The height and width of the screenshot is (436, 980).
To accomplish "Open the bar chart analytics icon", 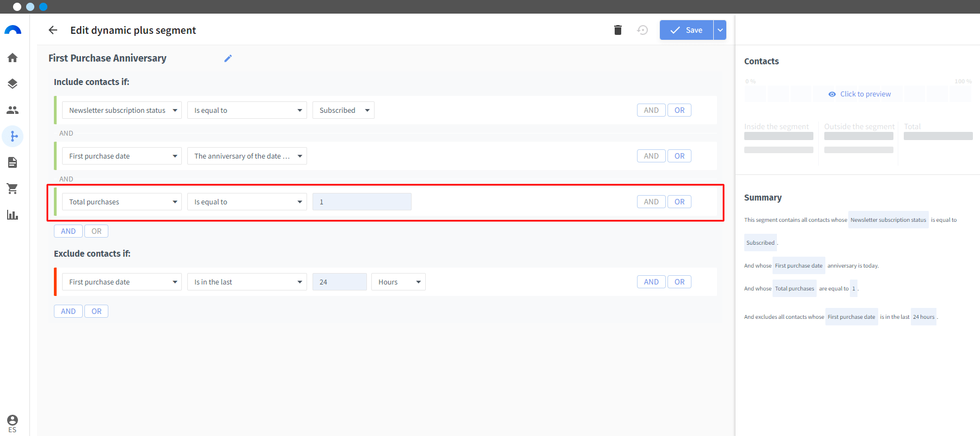I will [x=13, y=215].
